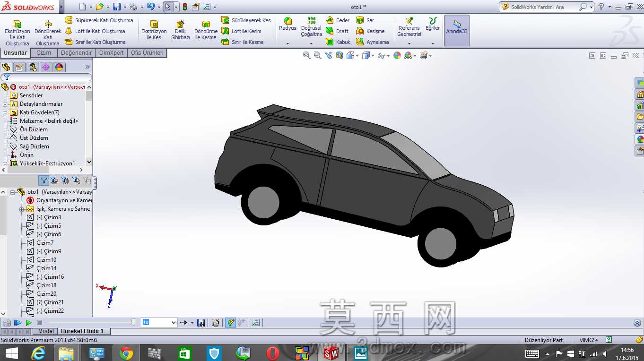This screenshot has height=361, width=644.
Task: Click the save animation icon in motion toolbar
Action: [201, 323]
